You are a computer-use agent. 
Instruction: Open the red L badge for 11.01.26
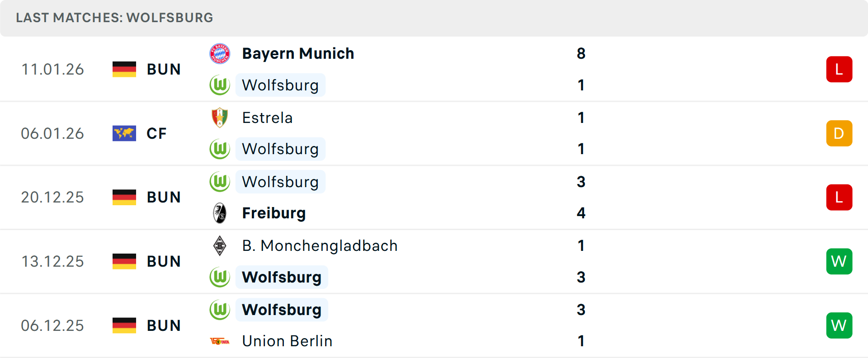[x=839, y=69]
